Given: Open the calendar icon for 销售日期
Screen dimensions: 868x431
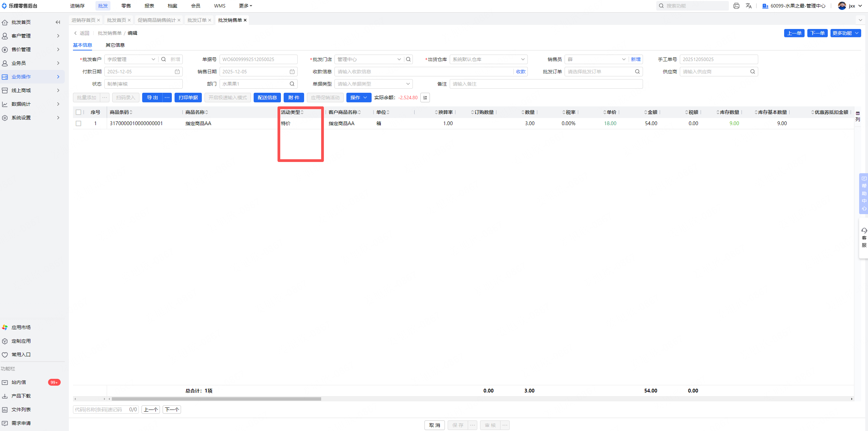Looking at the screenshot, I should click(x=292, y=72).
